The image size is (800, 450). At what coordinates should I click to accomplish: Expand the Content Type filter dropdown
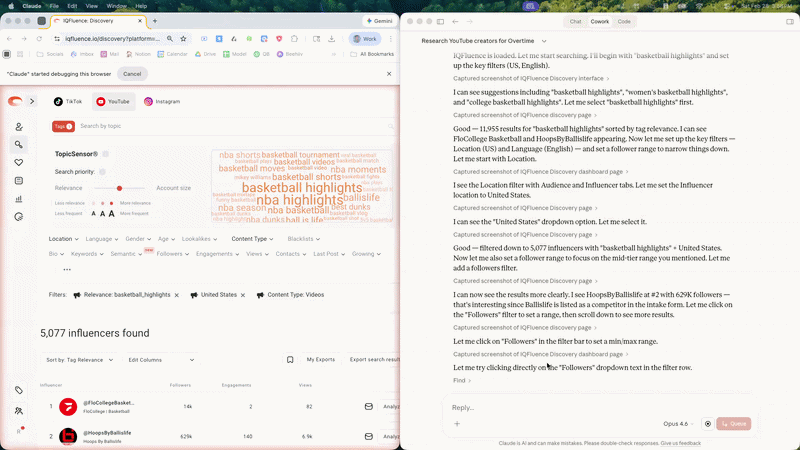253,239
